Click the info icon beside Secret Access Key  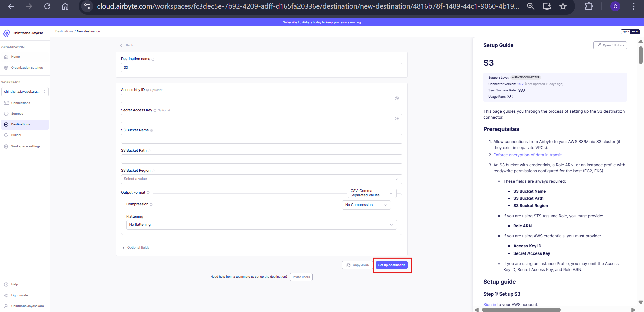point(155,110)
